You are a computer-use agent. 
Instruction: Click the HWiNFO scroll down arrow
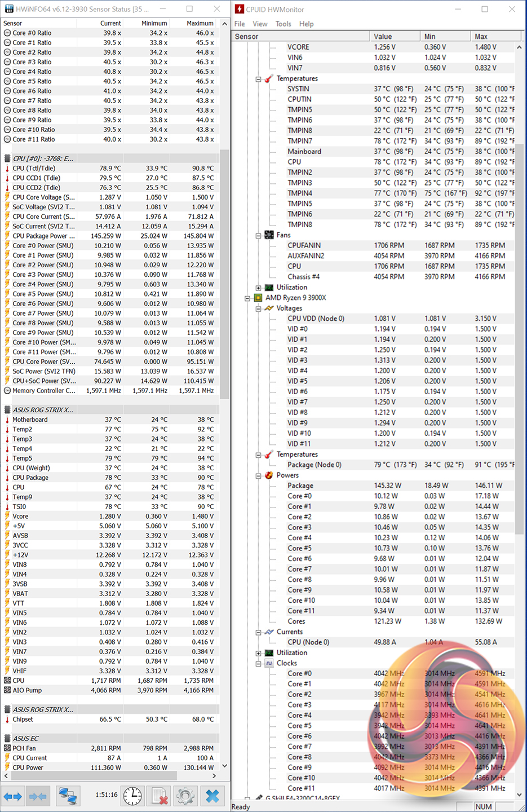224,766
